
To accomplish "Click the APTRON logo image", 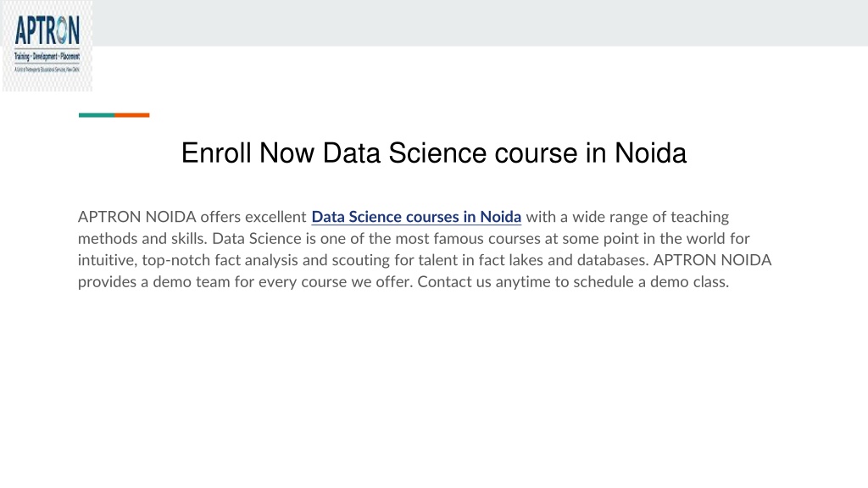I will click(x=47, y=46).
